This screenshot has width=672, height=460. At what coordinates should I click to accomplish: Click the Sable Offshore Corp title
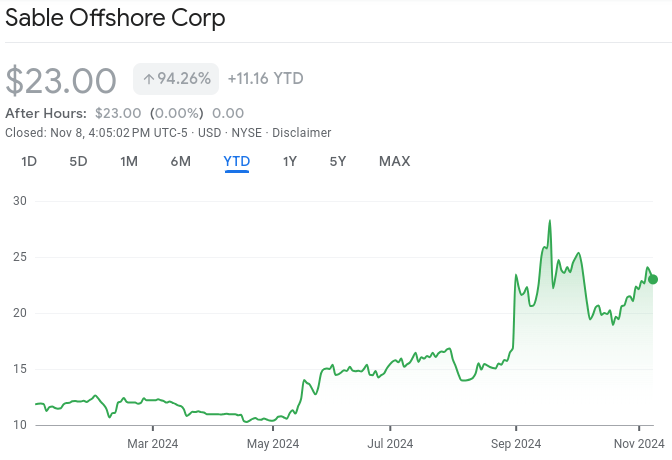[x=116, y=18]
